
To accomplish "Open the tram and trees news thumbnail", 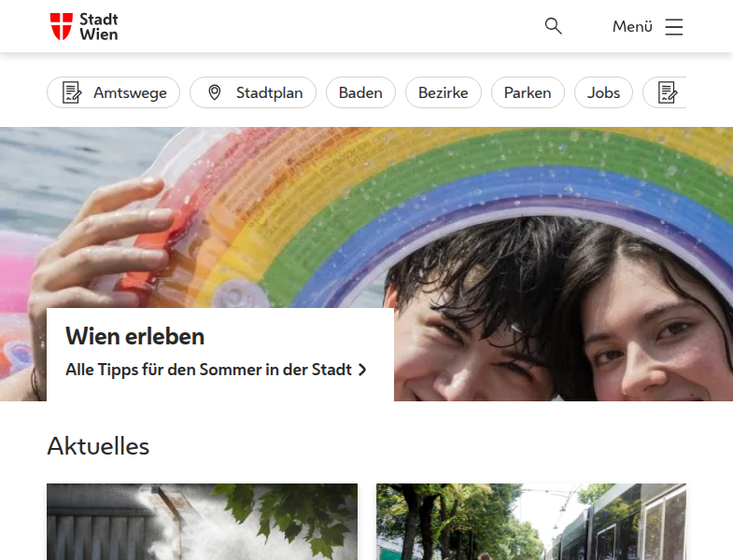I will point(531,522).
